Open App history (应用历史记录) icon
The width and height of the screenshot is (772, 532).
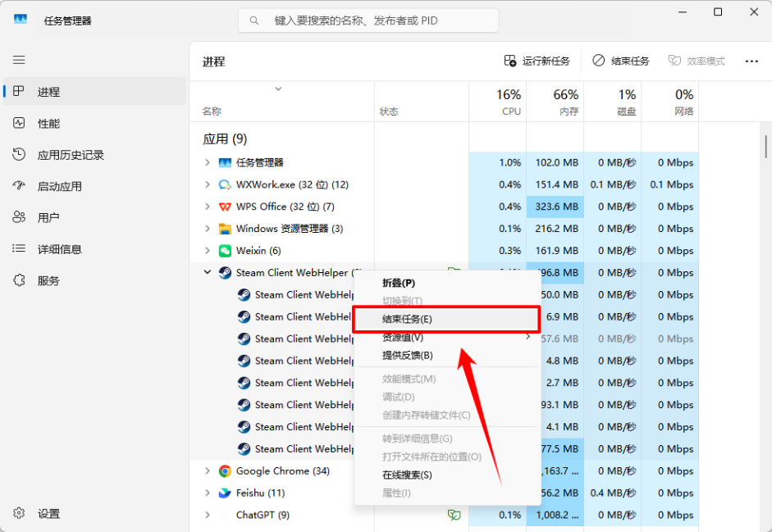[19, 154]
